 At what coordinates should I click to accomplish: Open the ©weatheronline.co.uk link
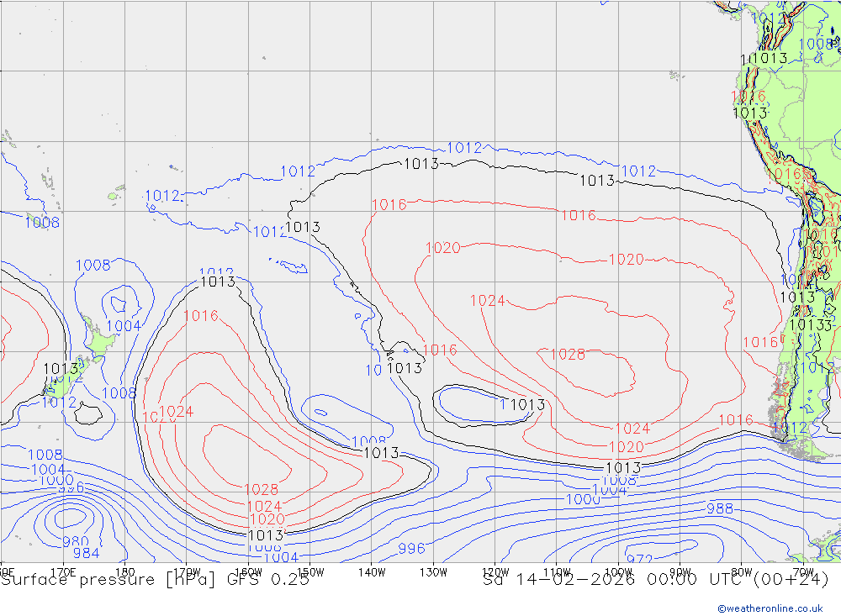tap(770, 608)
